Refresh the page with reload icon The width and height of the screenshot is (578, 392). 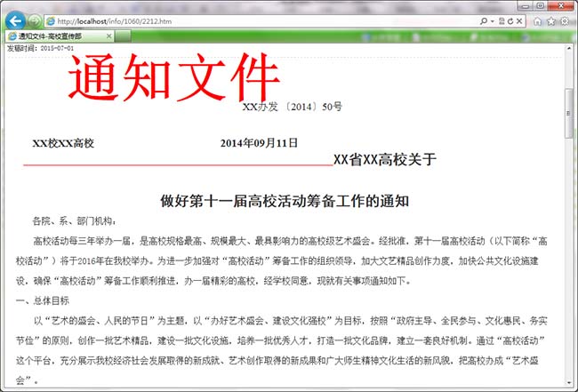(510, 20)
